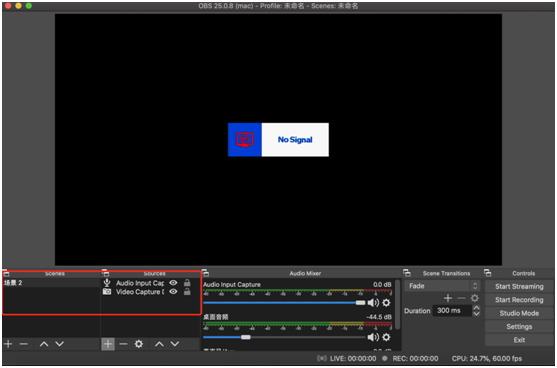Remove scene transition with minus icon
This screenshot has width=557, height=368.
pos(461,298)
